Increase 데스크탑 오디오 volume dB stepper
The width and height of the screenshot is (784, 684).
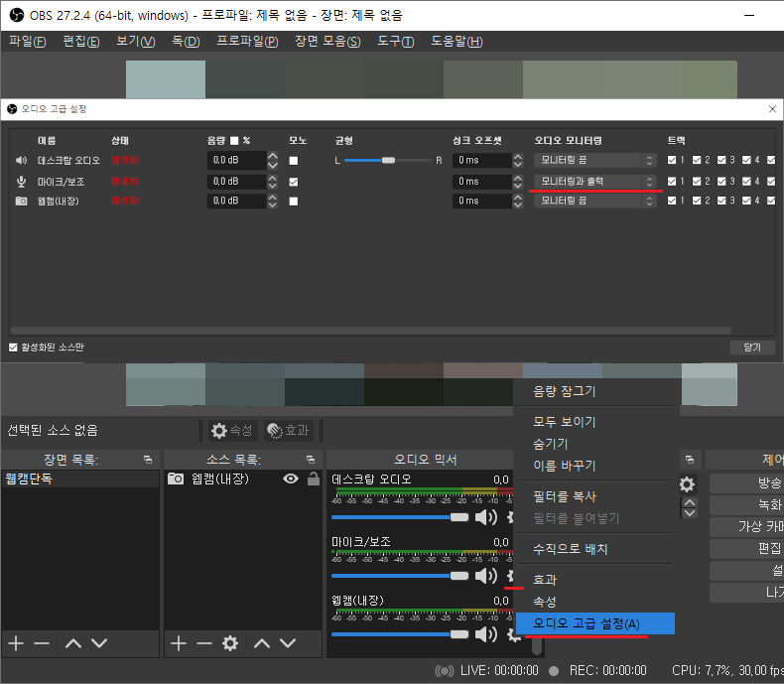[273, 156]
